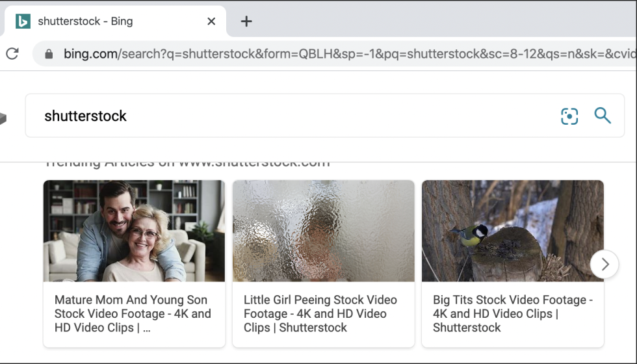Screen dimensions: 637x364
Task: Click the magnifying glass search icon
Action: point(603,116)
